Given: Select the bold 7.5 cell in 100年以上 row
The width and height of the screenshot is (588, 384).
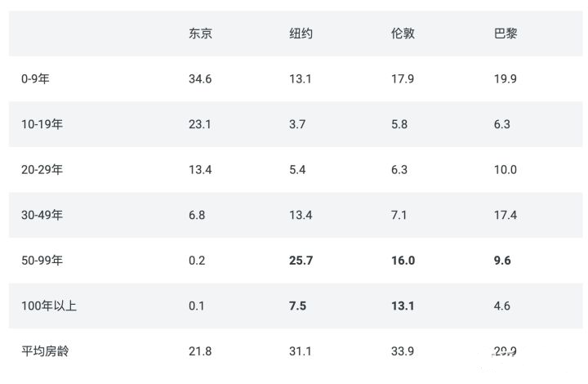Looking at the screenshot, I should click(x=297, y=306).
